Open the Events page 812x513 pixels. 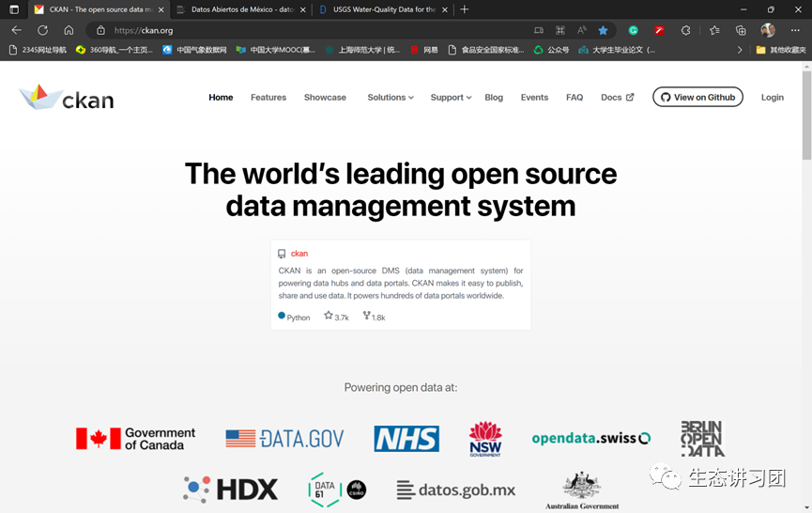pos(534,98)
